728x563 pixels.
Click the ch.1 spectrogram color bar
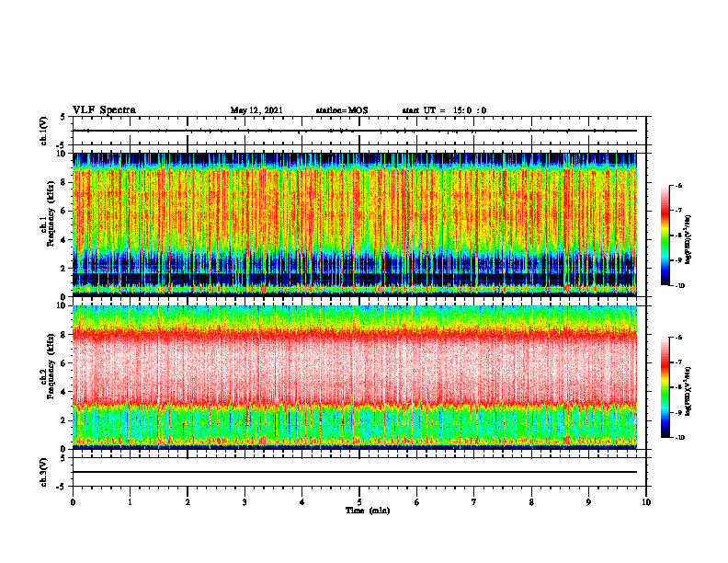pyautogui.click(x=665, y=236)
